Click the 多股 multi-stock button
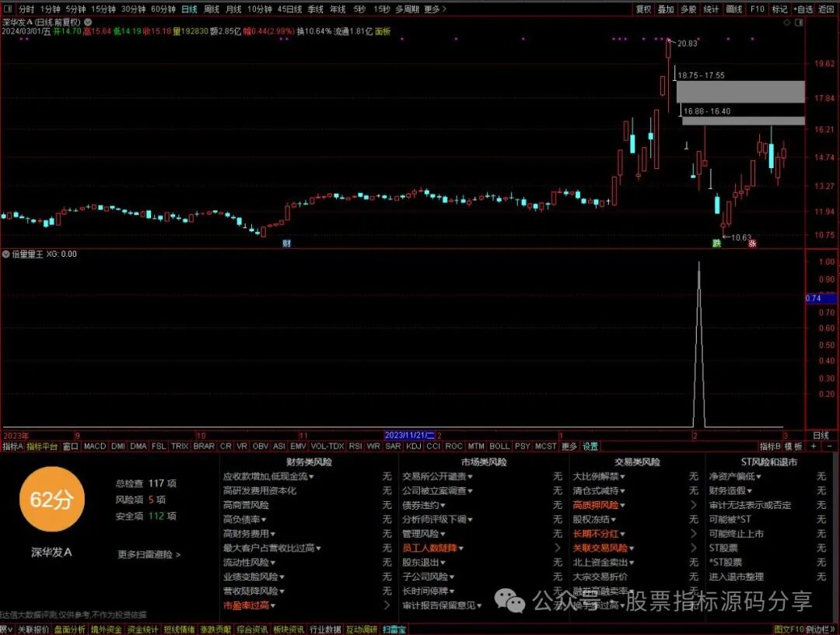This screenshot has width=840, height=635. pyautogui.click(x=688, y=9)
